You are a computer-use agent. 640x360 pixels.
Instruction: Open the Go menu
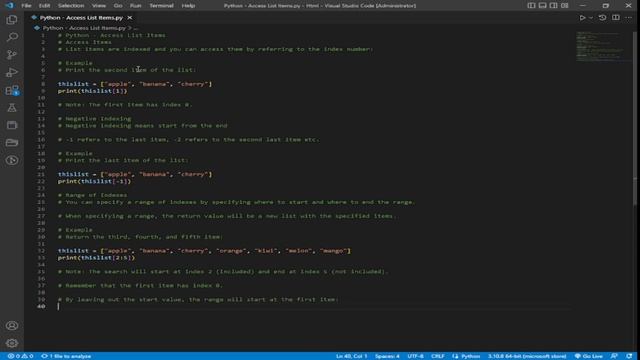pos(118,5)
